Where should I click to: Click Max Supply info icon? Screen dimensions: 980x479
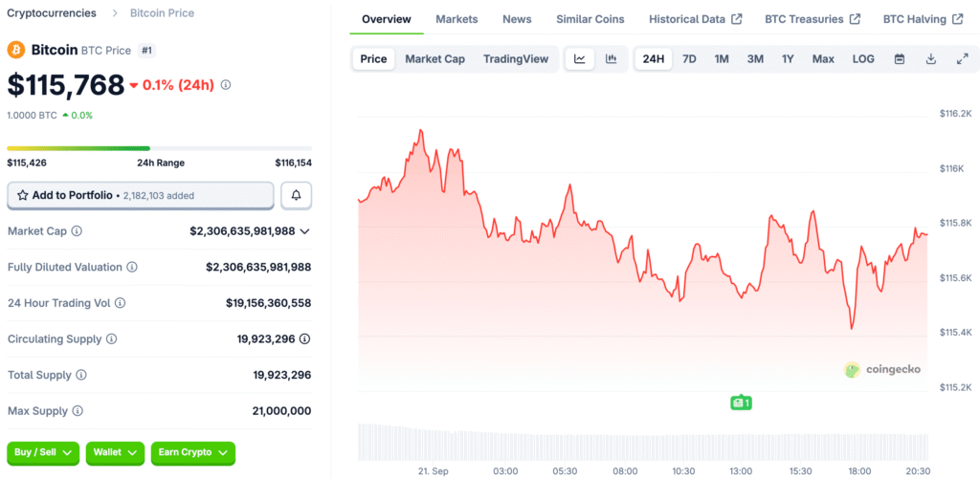[x=78, y=411]
